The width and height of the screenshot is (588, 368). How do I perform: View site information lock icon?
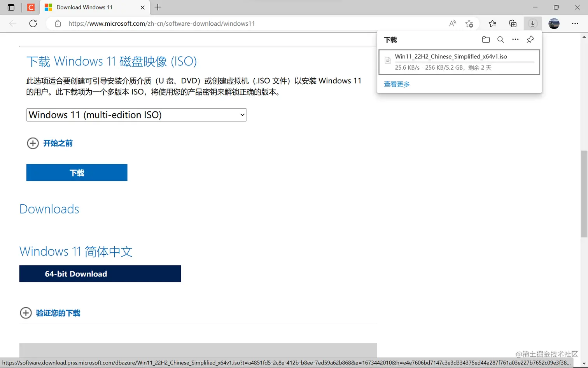coord(58,23)
